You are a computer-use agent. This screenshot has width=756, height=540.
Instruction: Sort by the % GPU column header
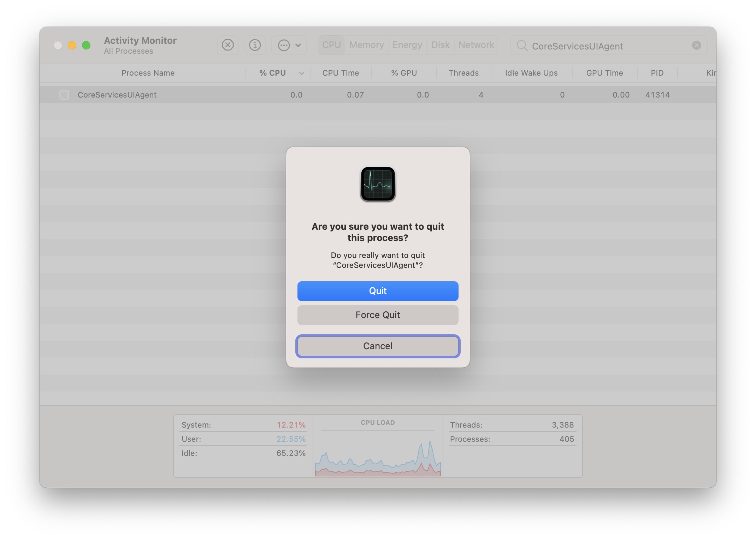pos(404,73)
